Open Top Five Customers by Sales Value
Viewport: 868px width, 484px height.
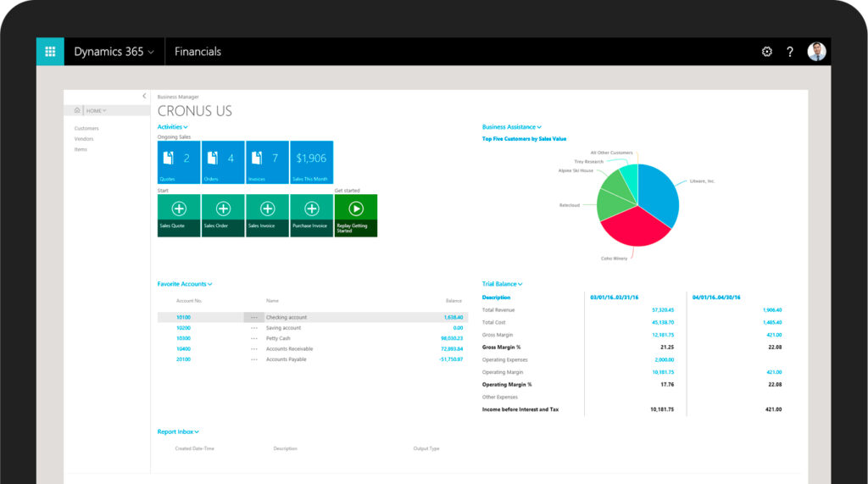click(524, 139)
